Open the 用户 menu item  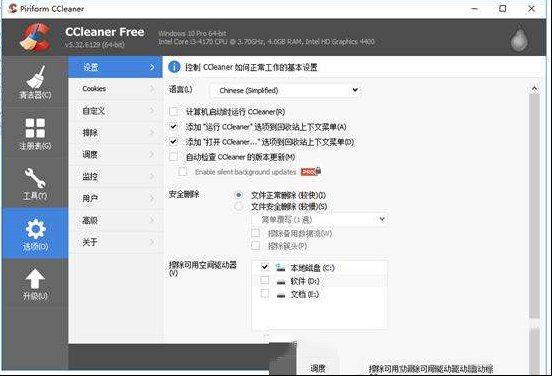[x=115, y=198]
